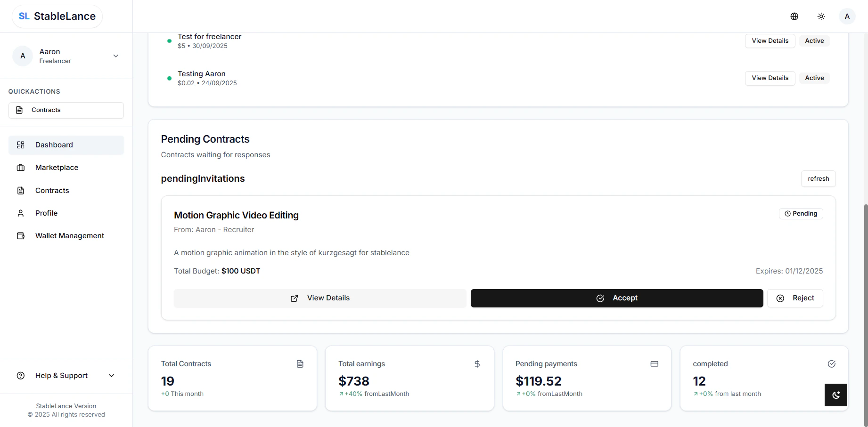Navigate to Marketplace in the sidebar menu
Image resolution: width=868 pixels, height=427 pixels.
pyautogui.click(x=57, y=168)
